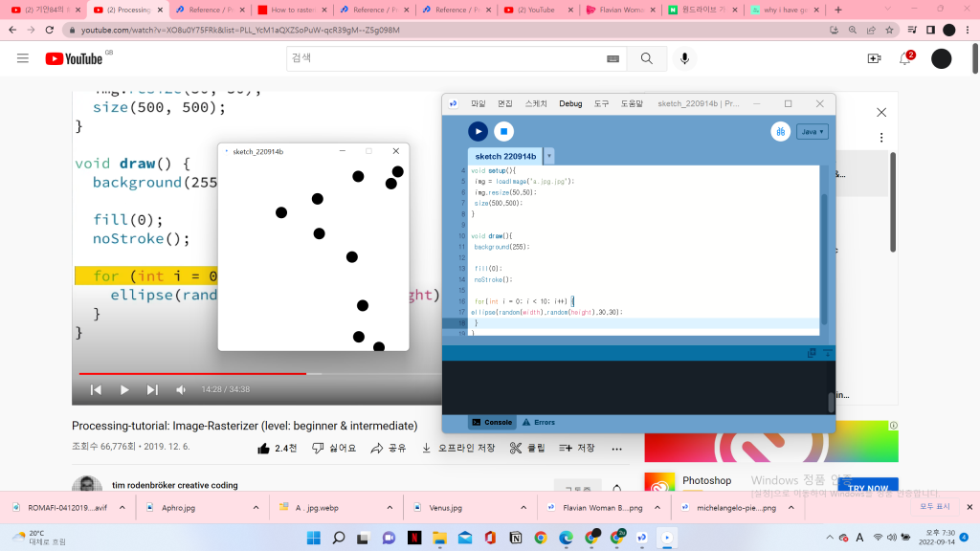Open Netflix from the taskbar
This screenshot has width=980, height=551.
[414, 538]
